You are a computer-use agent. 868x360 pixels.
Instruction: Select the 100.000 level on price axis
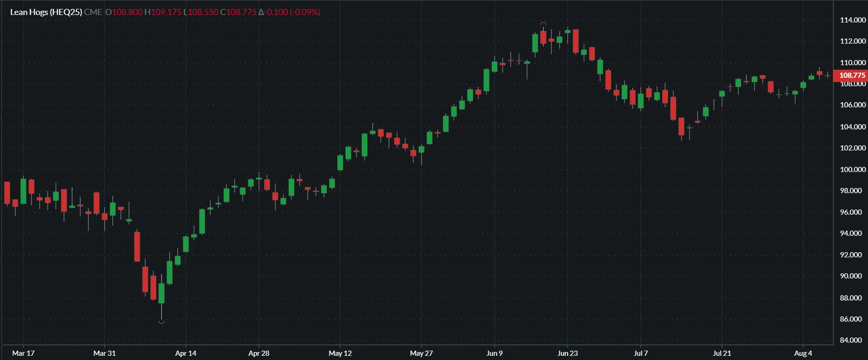[853, 169]
